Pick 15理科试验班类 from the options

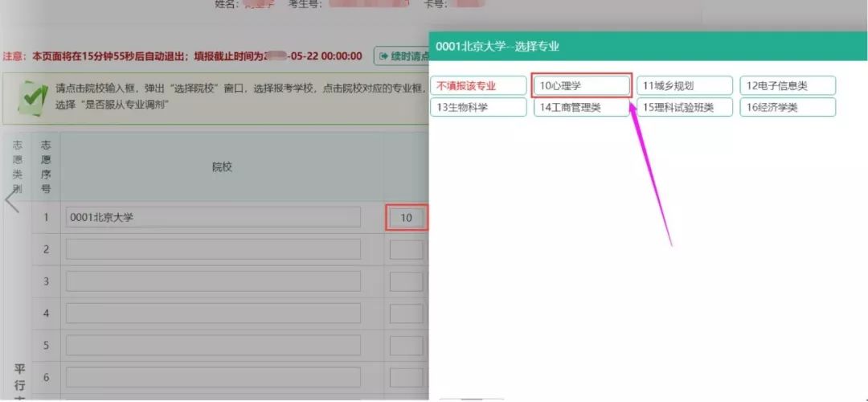pos(685,107)
